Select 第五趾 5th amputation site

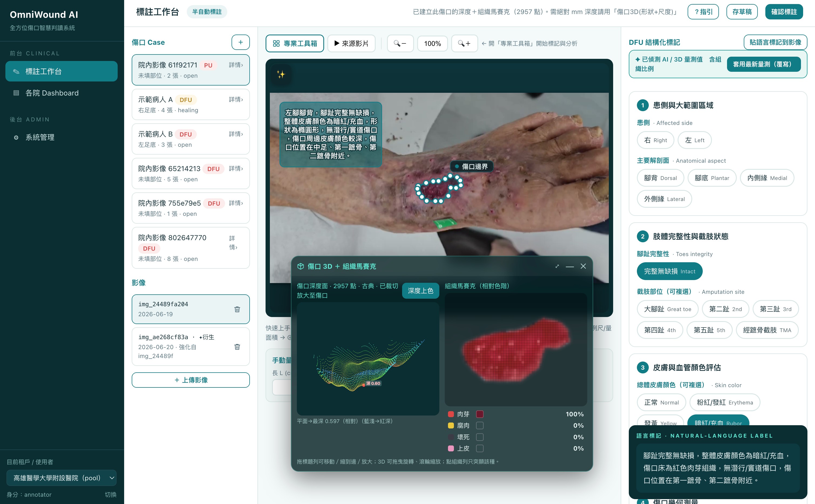tap(709, 330)
